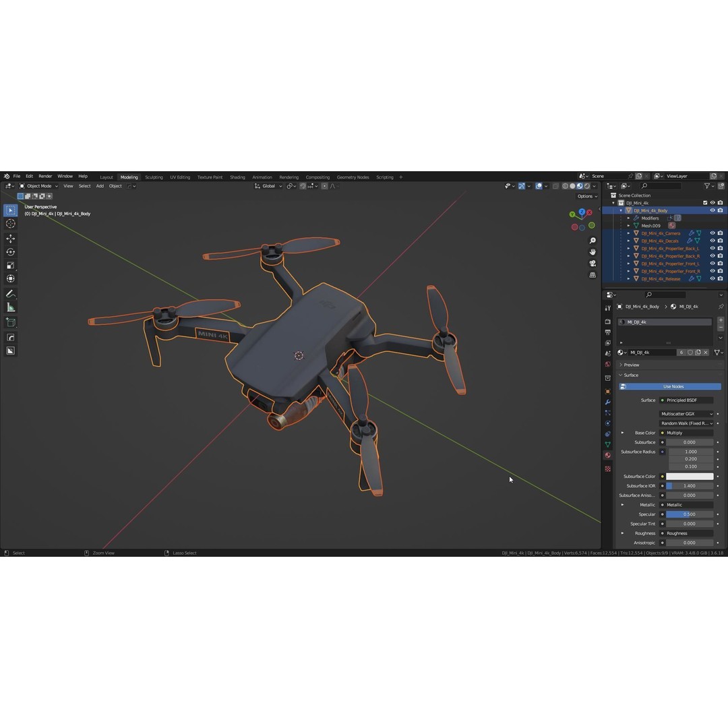Open the Modifiers wrench properties tab

click(x=608, y=402)
